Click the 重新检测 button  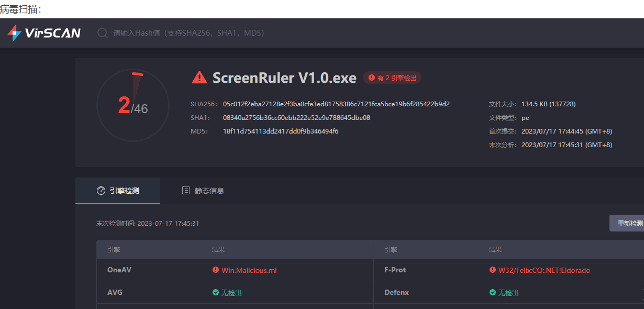click(627, 223)
